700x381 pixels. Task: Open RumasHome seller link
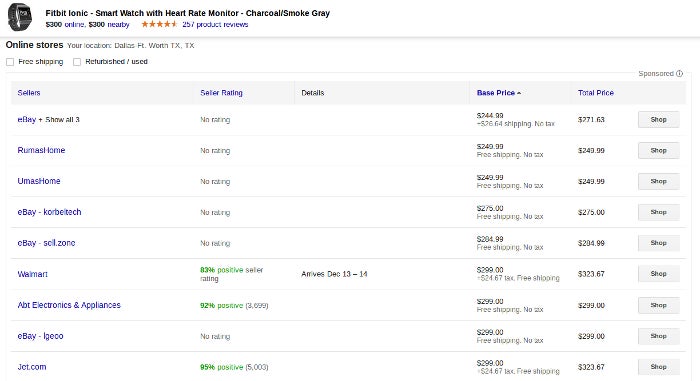41,151
